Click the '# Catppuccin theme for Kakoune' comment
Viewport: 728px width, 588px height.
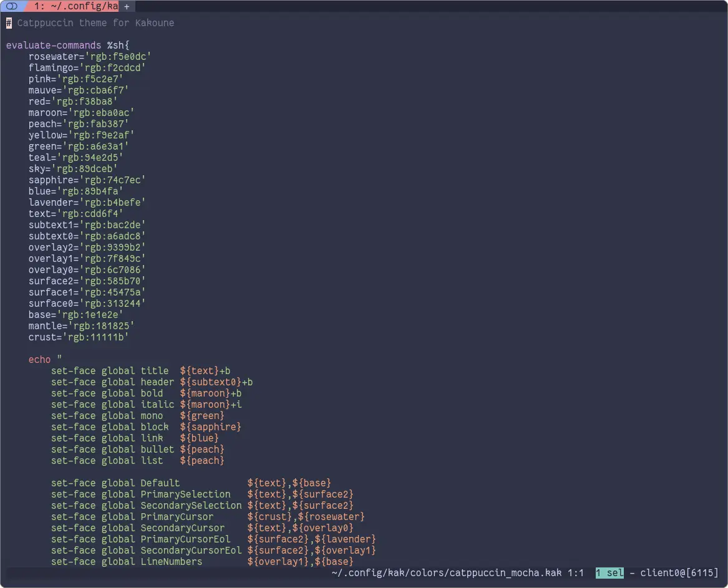pyautogui.click(x=90, y=22)
